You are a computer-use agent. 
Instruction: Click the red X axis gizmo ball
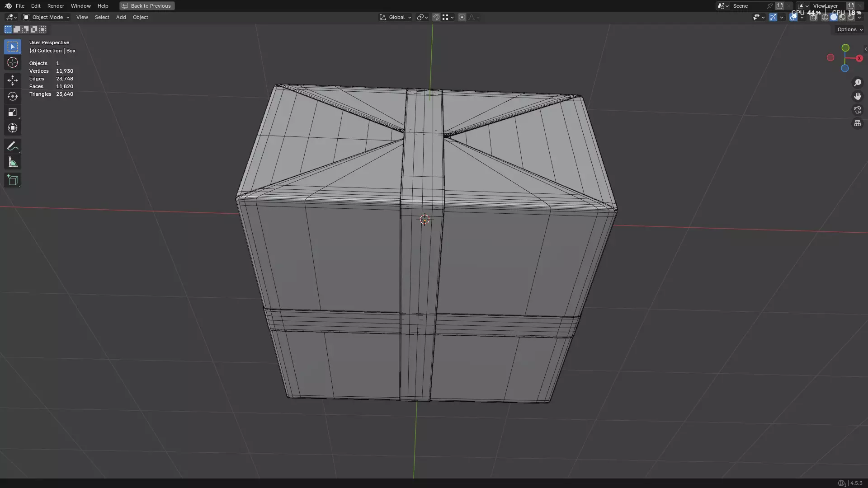point(859,58)
